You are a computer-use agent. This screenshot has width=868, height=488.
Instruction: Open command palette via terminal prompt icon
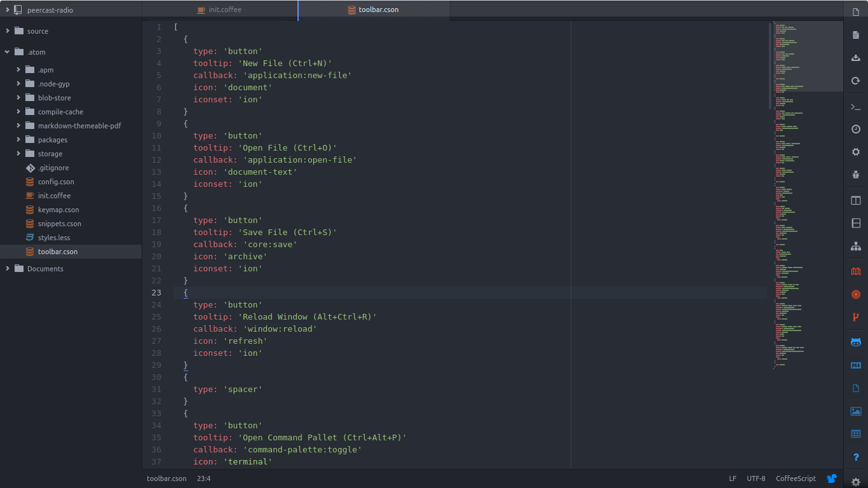(x=856, y=107)
